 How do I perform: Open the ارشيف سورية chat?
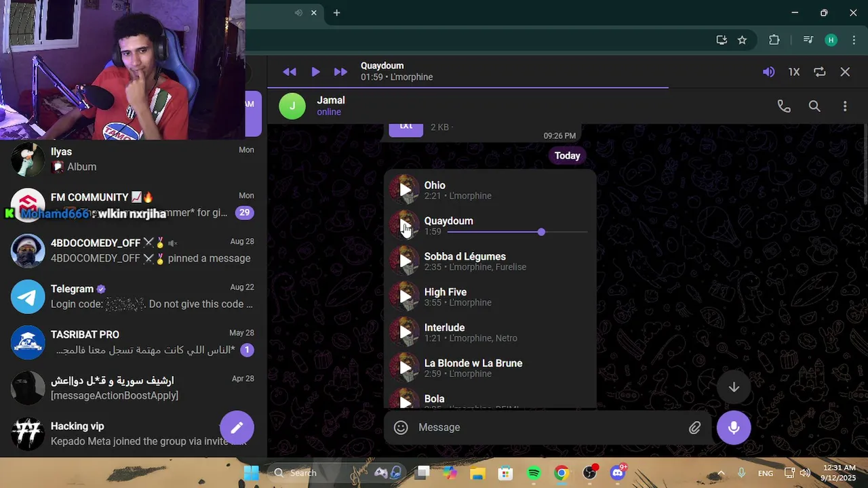[132, 388]
